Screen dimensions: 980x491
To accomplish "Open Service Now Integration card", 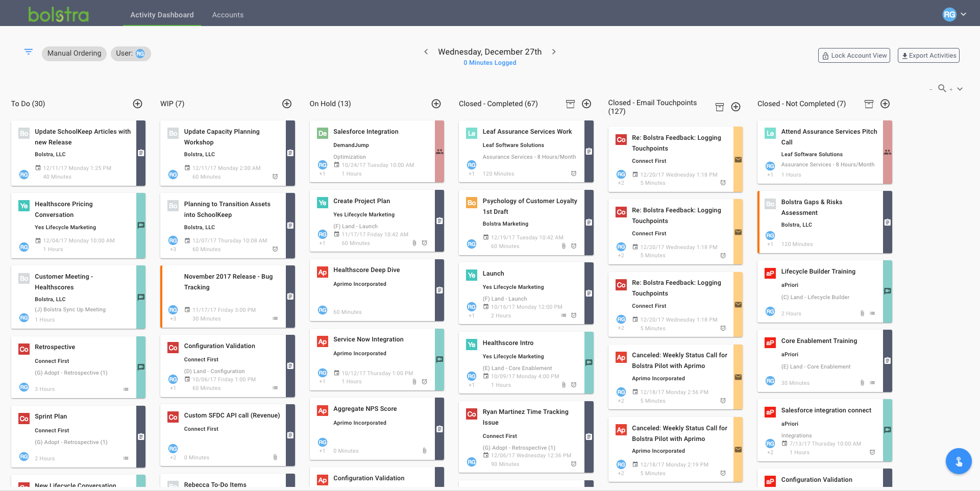I will (x=377, y=359).
